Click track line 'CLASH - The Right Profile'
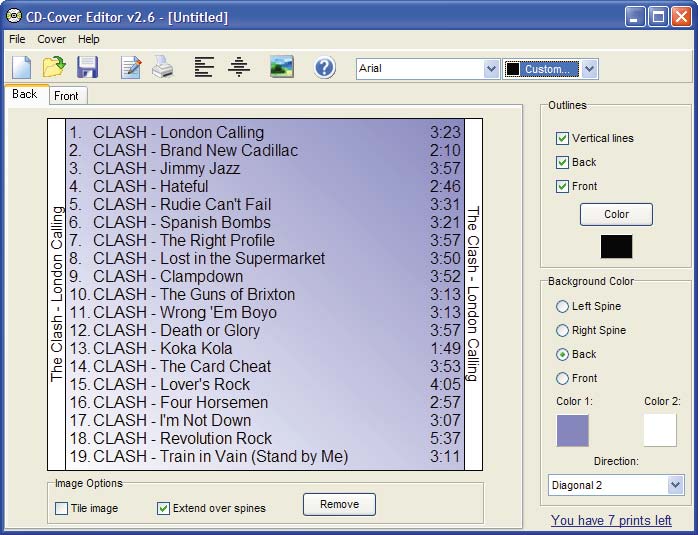 pos(184,240)
